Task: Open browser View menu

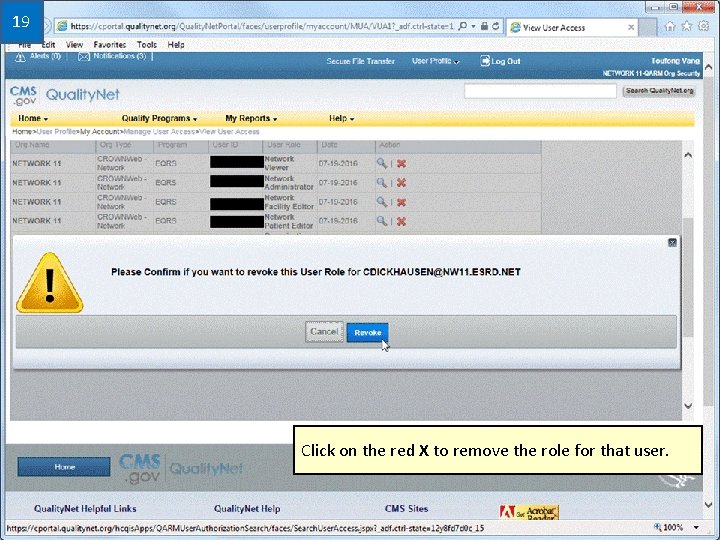Action: coord(74,45)
